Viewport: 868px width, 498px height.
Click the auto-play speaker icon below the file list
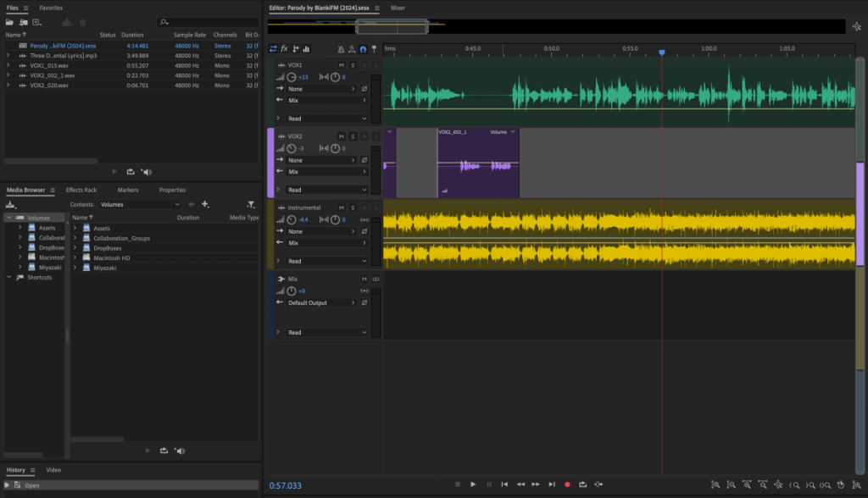(147, 172)
